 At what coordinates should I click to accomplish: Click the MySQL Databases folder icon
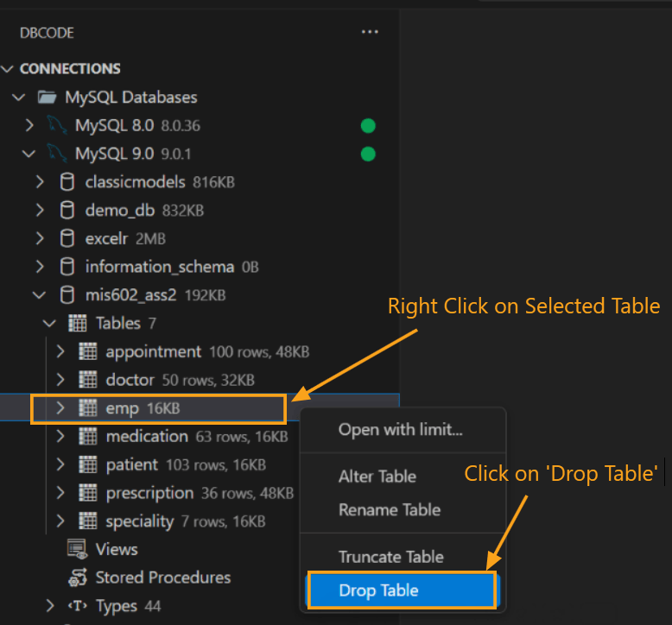click(48, 98)
